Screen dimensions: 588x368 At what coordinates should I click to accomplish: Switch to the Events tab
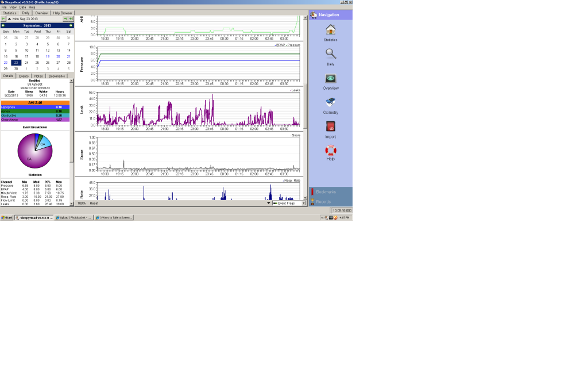pos(24,76)
